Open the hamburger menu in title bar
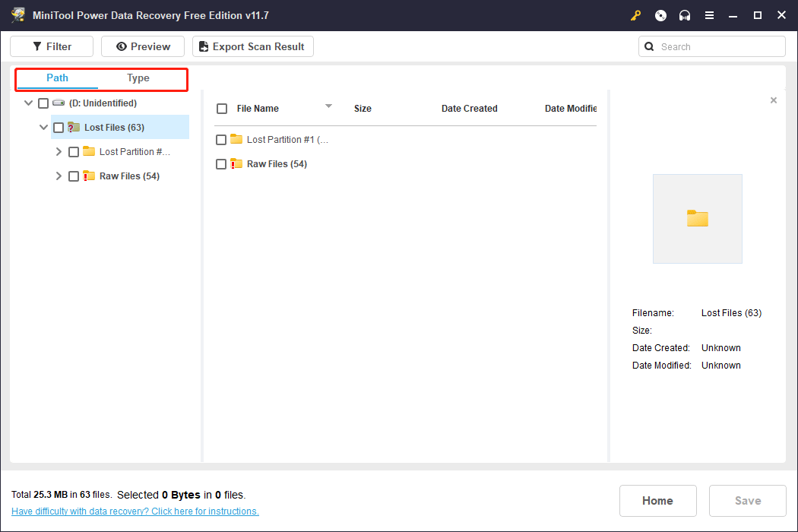798x532 pixels. [x=709, y=15]
